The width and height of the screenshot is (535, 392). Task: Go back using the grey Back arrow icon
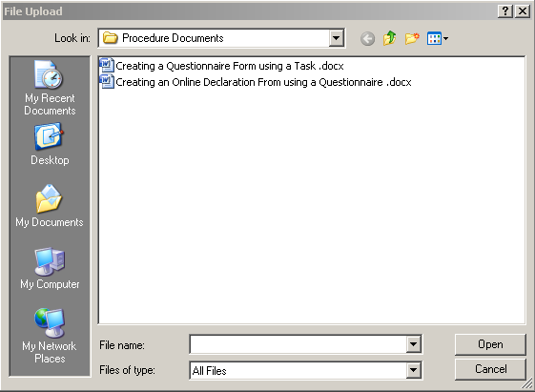pyautogui.click(x=367, y=38)
